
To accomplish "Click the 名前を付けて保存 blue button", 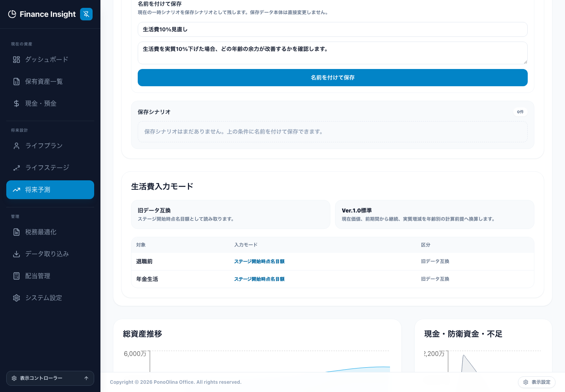I will 333,78.
